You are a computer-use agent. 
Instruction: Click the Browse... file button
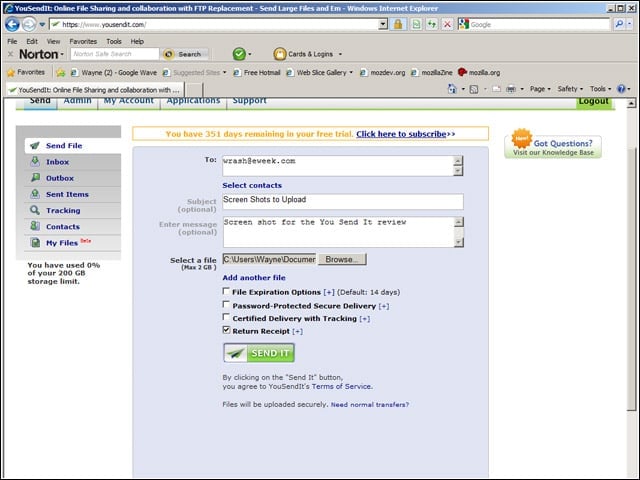(342, 260)
